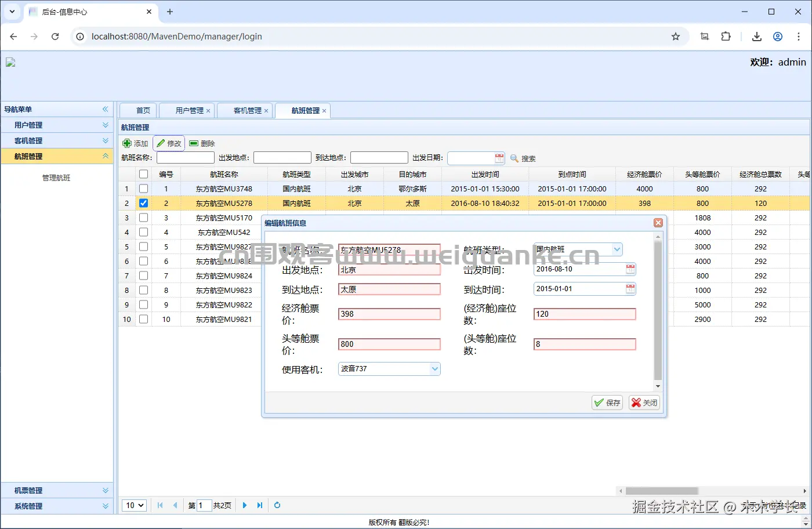Check the row for 东方航空MU9827
812x529 pixels.
coord(144,247)
